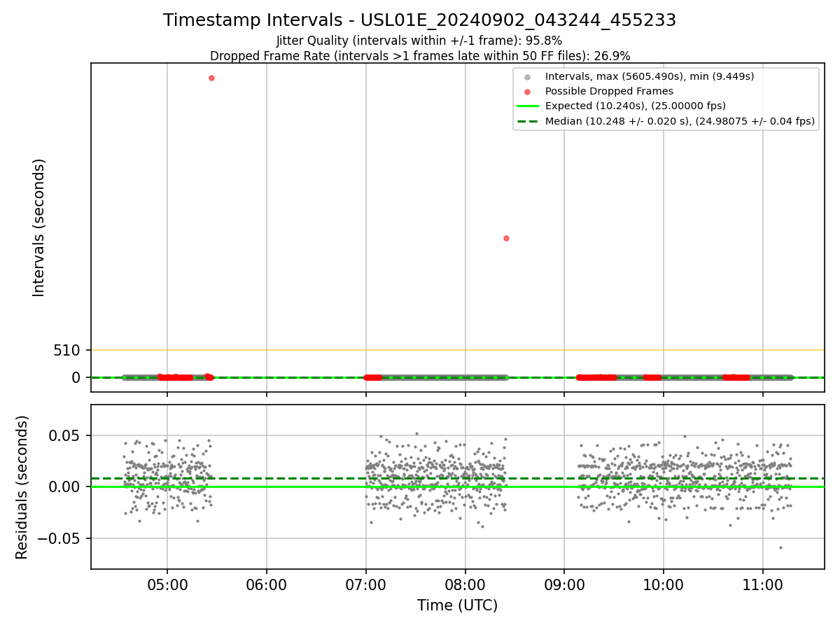Click the 0 tick label on the intervals axis
Viewport: 840px width, 630px height.
(77, 377)
